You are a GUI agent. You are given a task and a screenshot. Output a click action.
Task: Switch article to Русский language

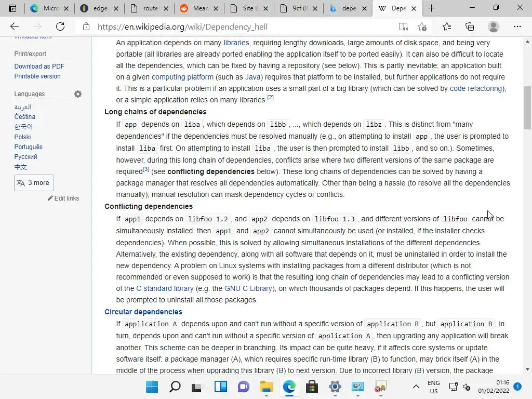click(x=26, y=157)
